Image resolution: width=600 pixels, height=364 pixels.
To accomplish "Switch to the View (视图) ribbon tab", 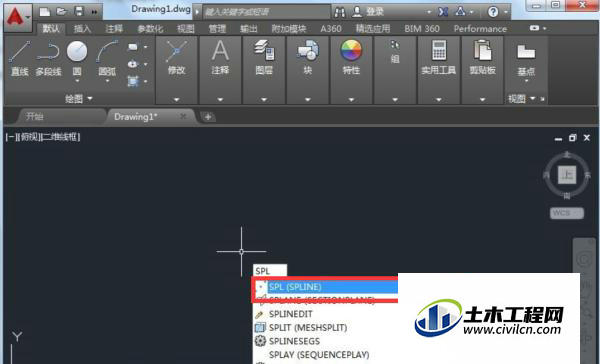I will tap(186, 29).
